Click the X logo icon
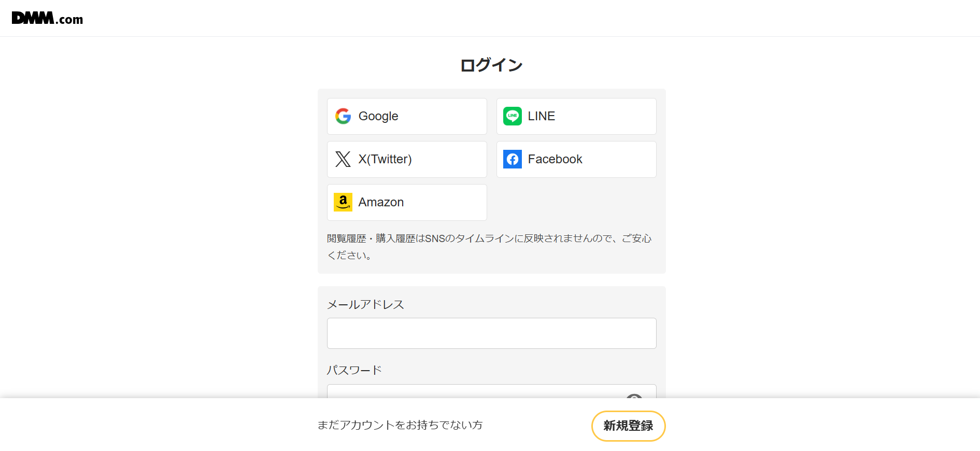The width and height of the screenshot is (980, 451). click(343, 159)
